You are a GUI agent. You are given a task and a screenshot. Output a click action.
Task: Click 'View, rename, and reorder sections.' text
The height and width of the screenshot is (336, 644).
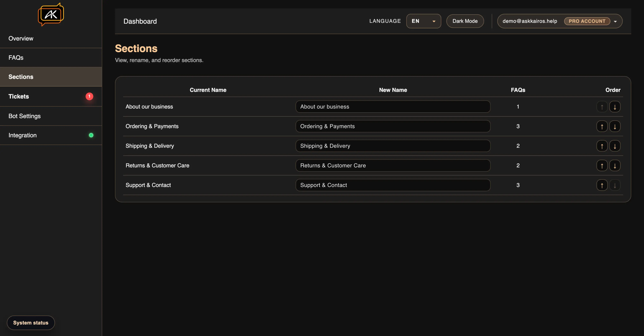click(x=159, y=60)
